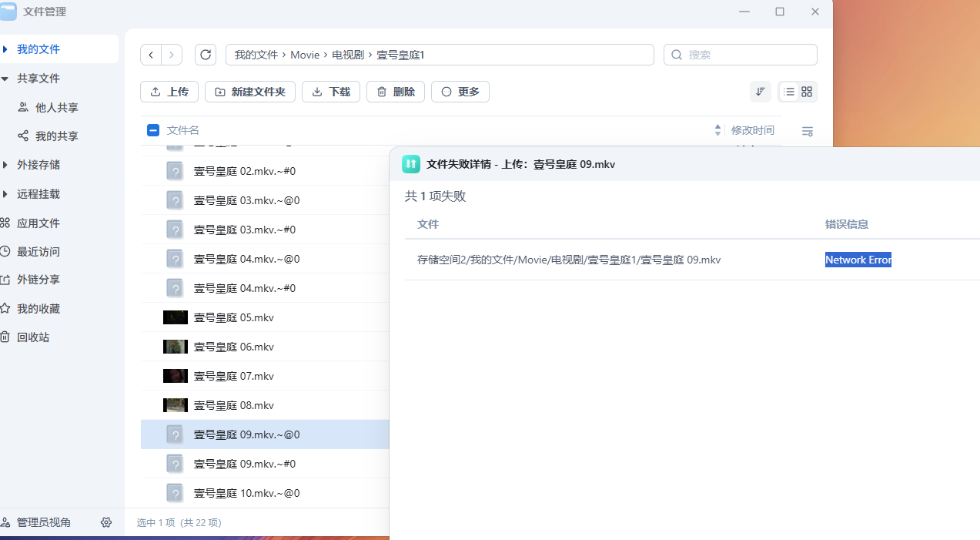Expand the 外接存储 tree node

[x=5, y=165]
